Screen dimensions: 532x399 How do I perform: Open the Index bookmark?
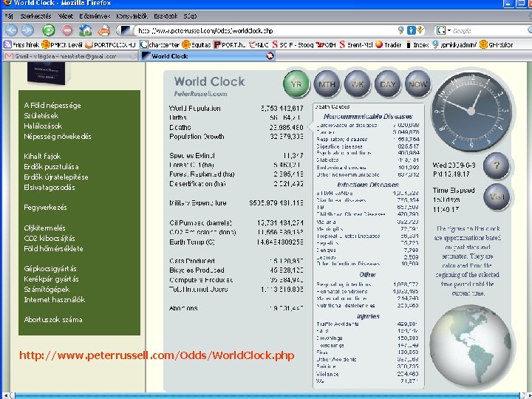point(417,44)
